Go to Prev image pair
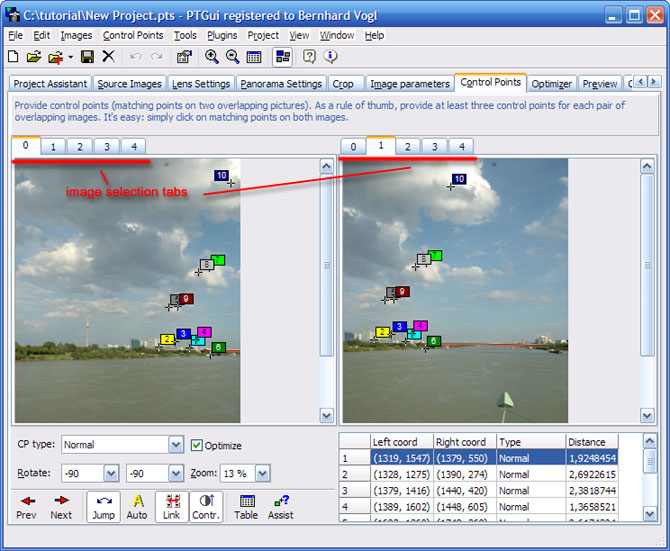The image size is (670, 551). (27, 506)
